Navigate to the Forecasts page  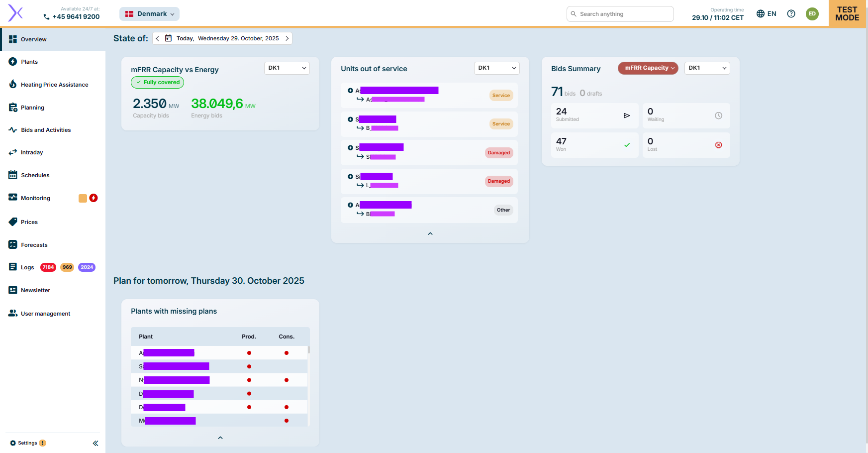click(x=34, y=245)
